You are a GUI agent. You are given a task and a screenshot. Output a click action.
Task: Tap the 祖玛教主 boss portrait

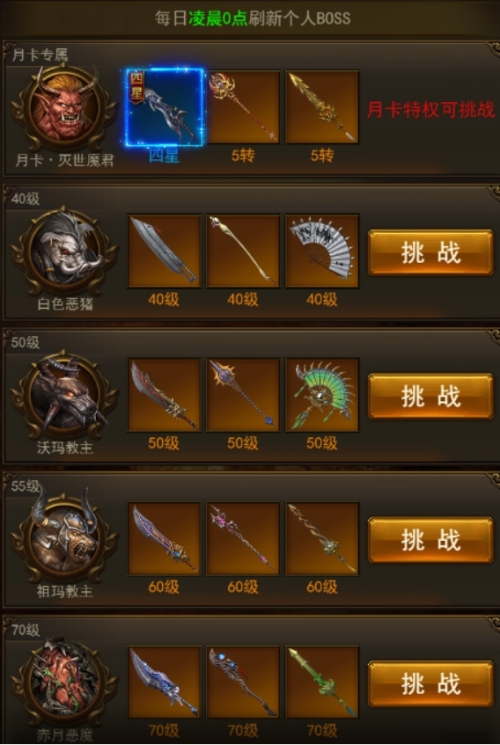pos(64,539)
